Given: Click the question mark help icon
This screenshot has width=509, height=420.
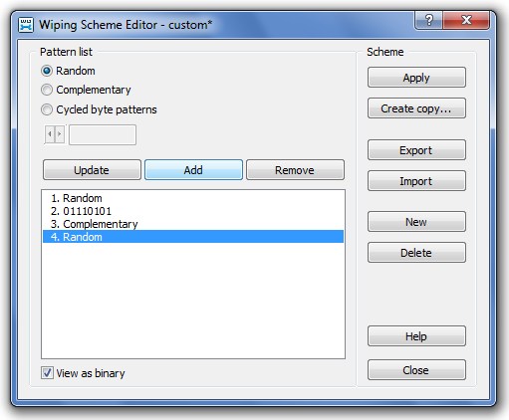Looking at the screenshot, I should tap(428, 21).
